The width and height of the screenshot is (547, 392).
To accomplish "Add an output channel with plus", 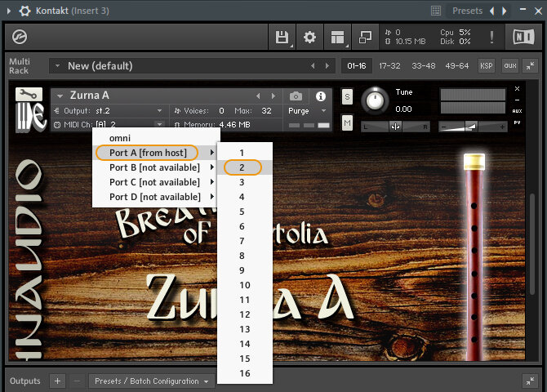I will [x=58, y=381].
